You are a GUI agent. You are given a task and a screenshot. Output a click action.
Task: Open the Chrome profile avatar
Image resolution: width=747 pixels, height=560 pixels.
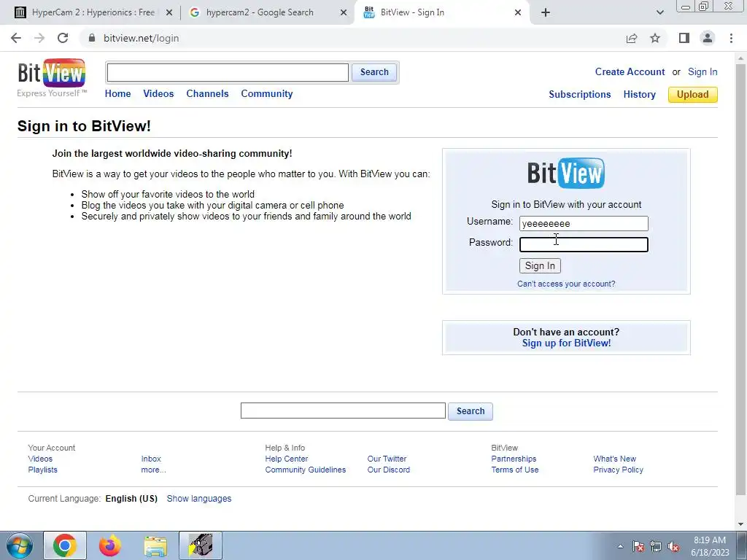(x=708, y=38)
